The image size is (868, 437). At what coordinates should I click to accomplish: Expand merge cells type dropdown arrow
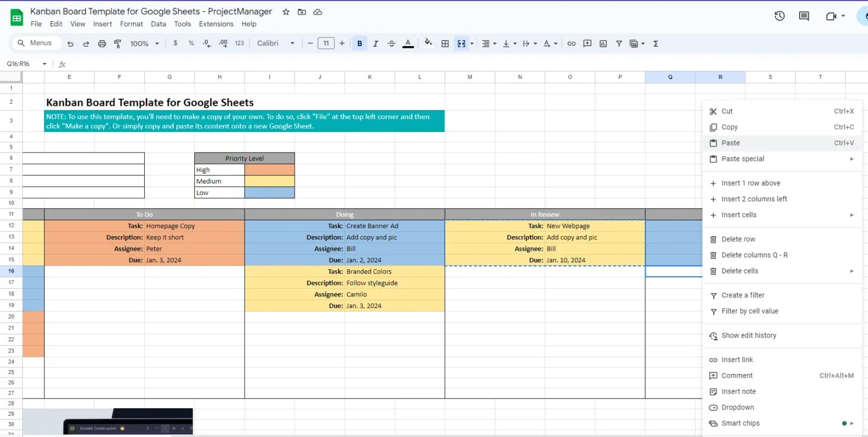(x=472, y=44)
